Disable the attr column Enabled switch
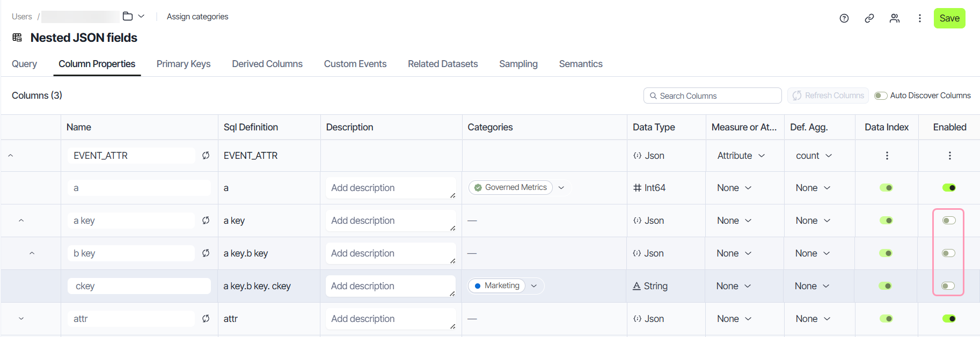Image resolution: width=980 pixels, height=337 pixels. (949, 319)
